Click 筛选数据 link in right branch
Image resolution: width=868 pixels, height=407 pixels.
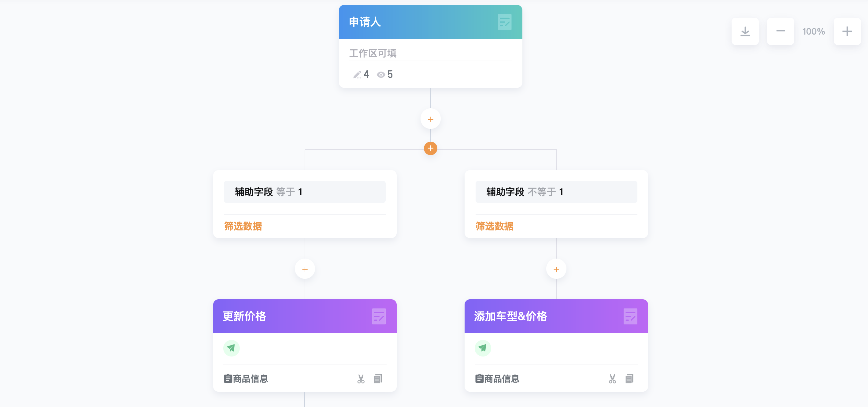tap(494, 226)
